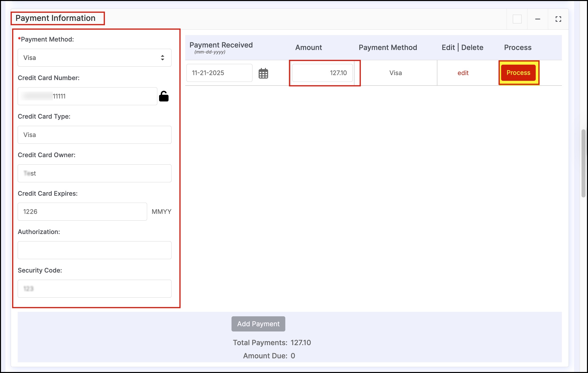Viewport: 588px width, 373px height.
Task: Click the Amount column header
Action: tap(308, 47)
